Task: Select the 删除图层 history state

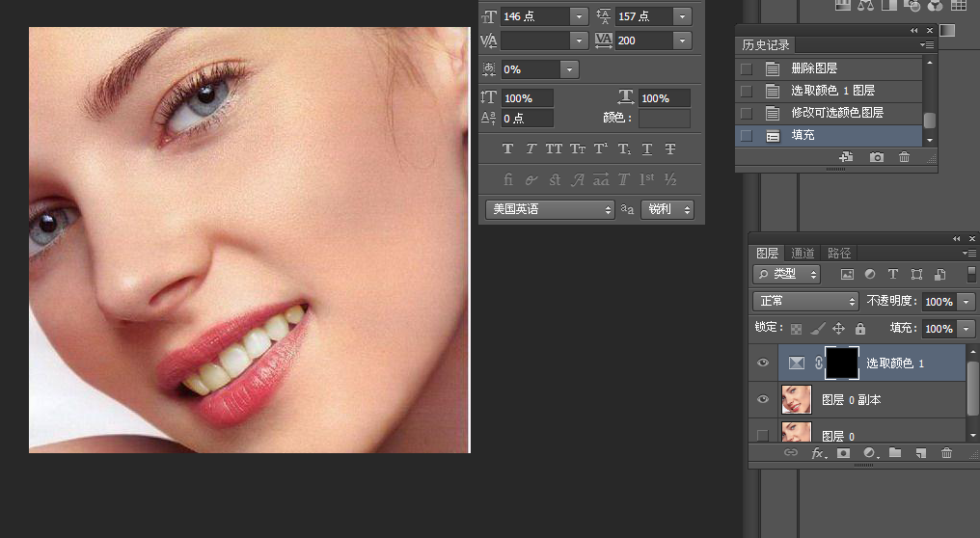Action: point(814,68)
